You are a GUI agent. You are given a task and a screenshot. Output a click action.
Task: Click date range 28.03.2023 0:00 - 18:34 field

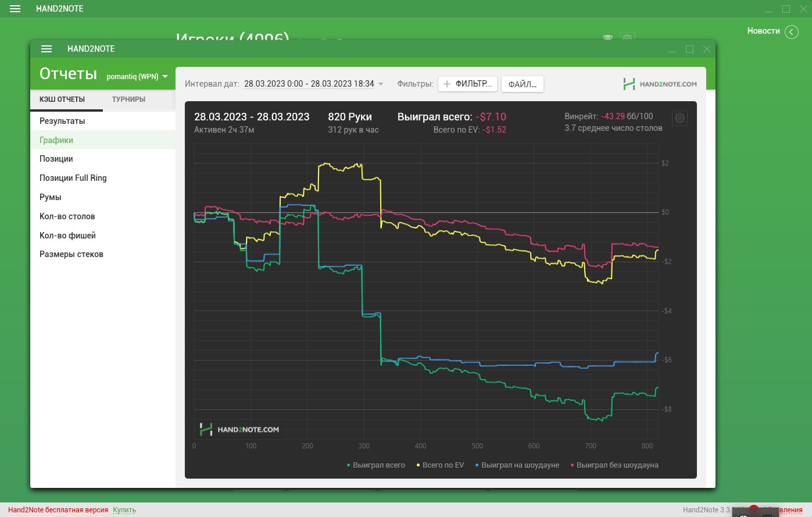[x=309, y=84]
